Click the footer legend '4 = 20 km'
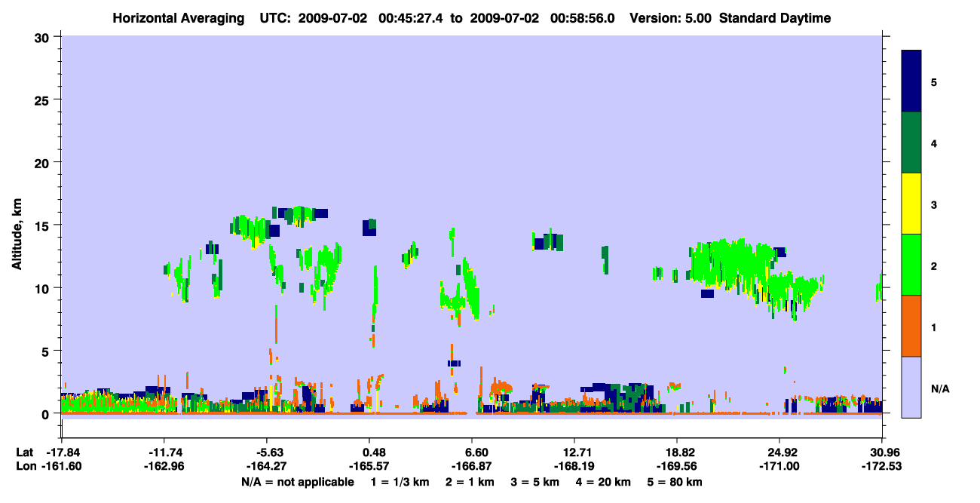 (603, 482)
